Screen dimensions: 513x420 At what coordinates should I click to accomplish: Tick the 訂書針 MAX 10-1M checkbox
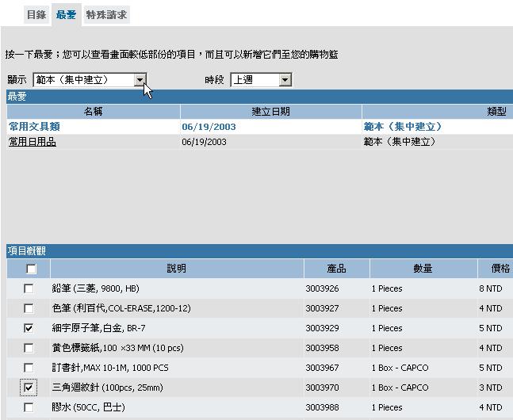(29, 368)
